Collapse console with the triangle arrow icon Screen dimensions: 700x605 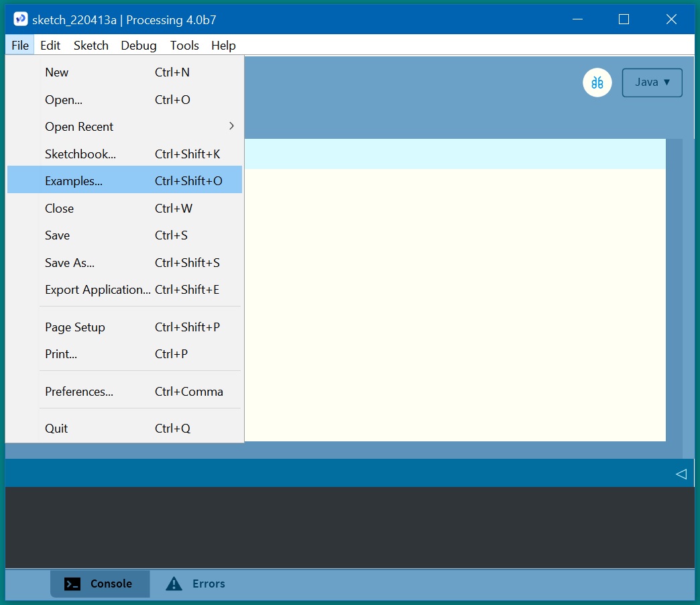click(681, 474)
